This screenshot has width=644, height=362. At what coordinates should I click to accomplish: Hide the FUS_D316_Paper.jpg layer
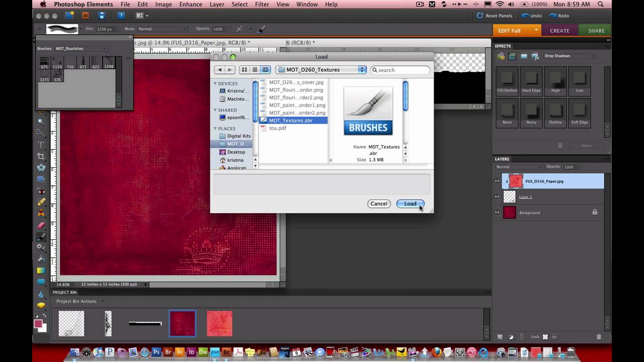pos(497,181)
